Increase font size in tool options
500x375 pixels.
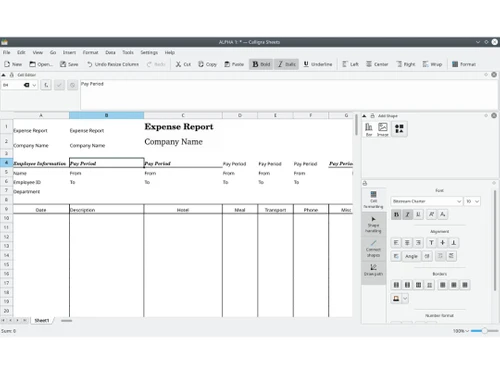431,214
